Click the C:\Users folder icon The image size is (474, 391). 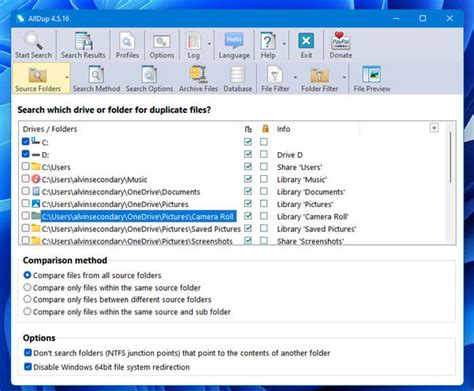tap(36, 166)
